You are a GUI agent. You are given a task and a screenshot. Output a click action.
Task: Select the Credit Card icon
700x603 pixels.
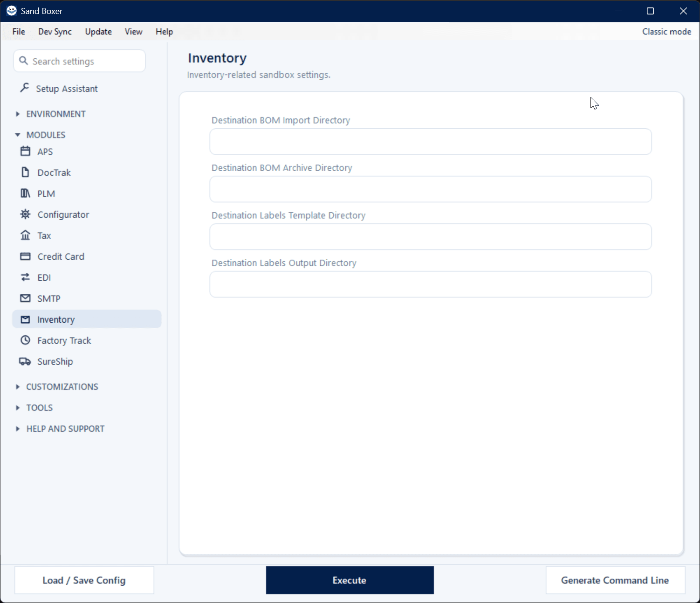(25, 256)
